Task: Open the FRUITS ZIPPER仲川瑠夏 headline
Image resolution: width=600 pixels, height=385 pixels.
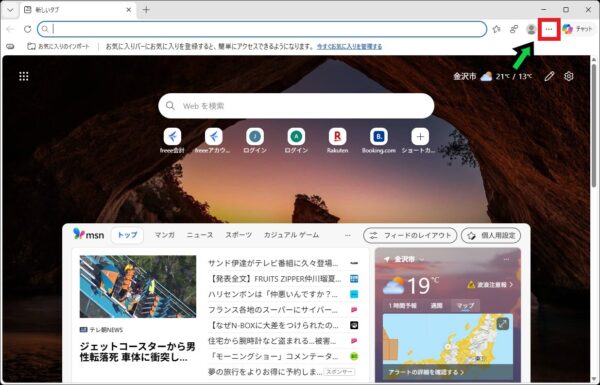Action: (x=274, y=279)
